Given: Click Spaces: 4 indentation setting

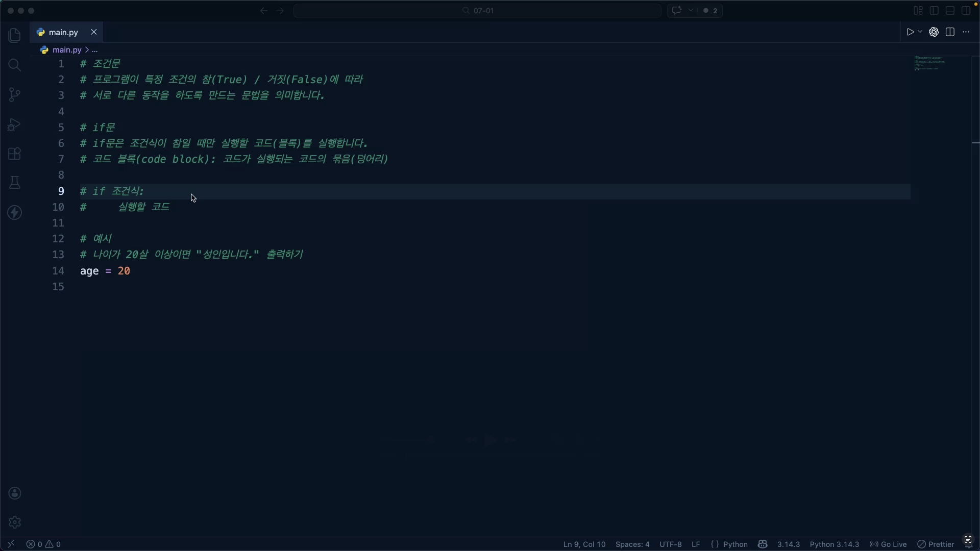Looking at the screenshot, I should click(632, 544).
